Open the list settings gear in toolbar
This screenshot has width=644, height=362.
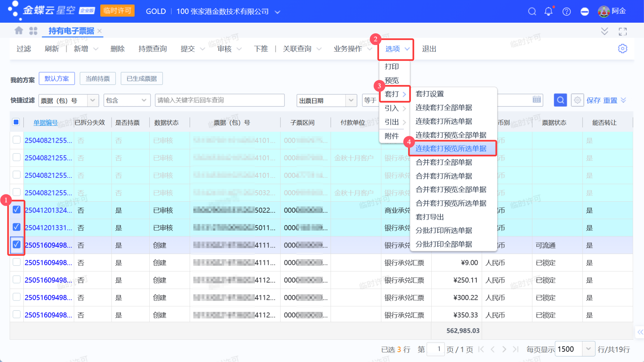point(622,49)
